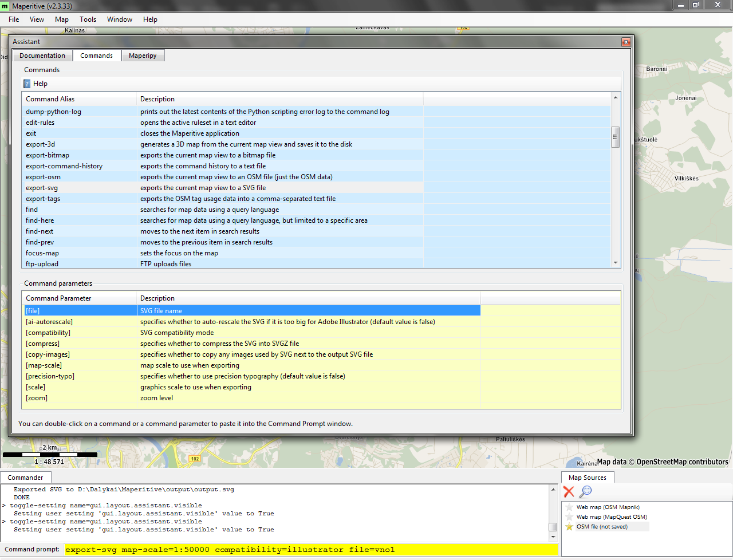
Task: Select the [zoom] parameter row
Action: coord(321,398)
